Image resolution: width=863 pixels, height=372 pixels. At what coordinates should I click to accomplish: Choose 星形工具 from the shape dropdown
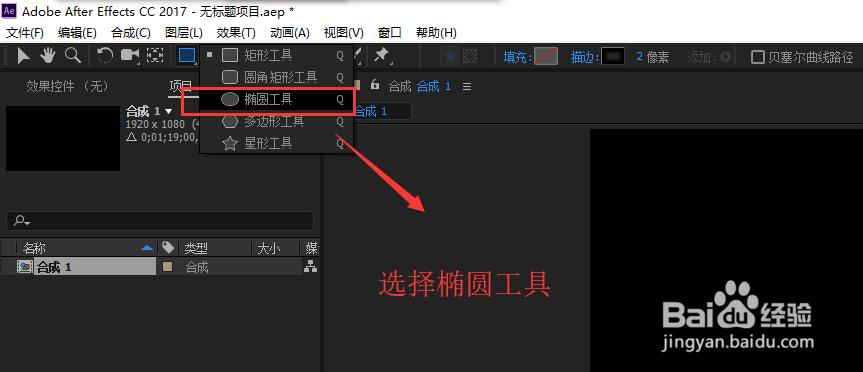[x=268, y=144]
